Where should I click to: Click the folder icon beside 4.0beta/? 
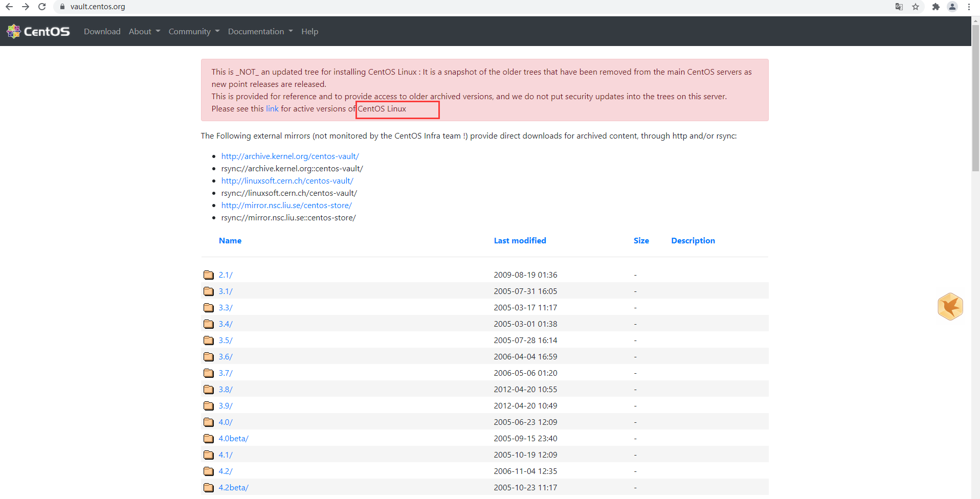click(209, 439)
